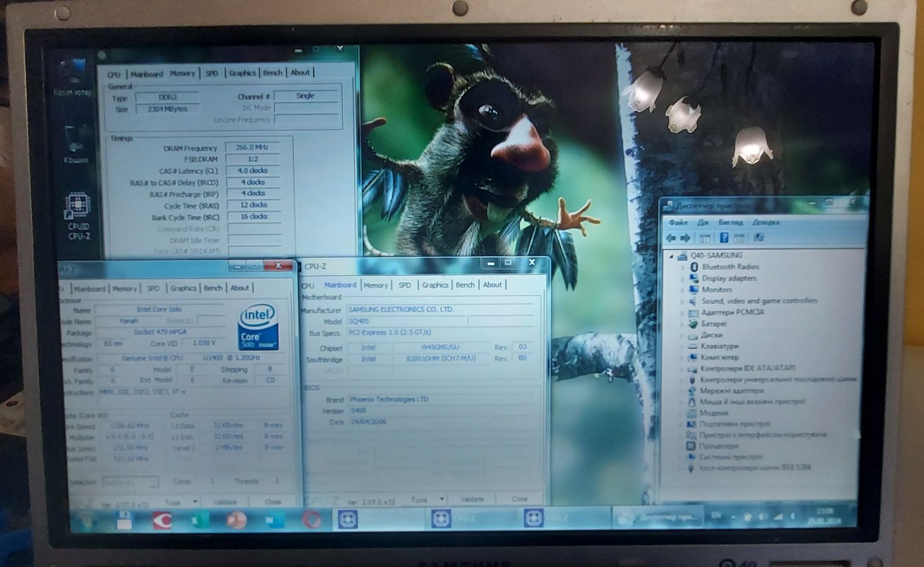Open the Довідка menu in Device Manager
This screenshot has width=924, height=567.
765,222
